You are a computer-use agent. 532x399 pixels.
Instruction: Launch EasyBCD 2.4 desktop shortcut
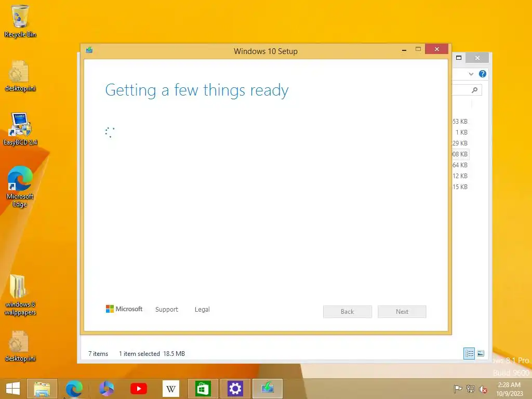pos(20,129)
